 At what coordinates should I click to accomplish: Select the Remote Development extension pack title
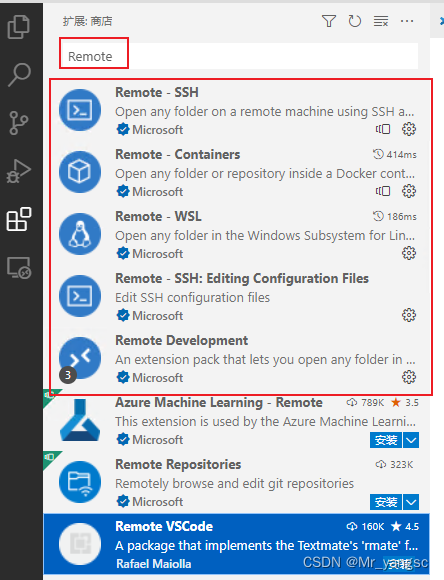click(182, 340)
